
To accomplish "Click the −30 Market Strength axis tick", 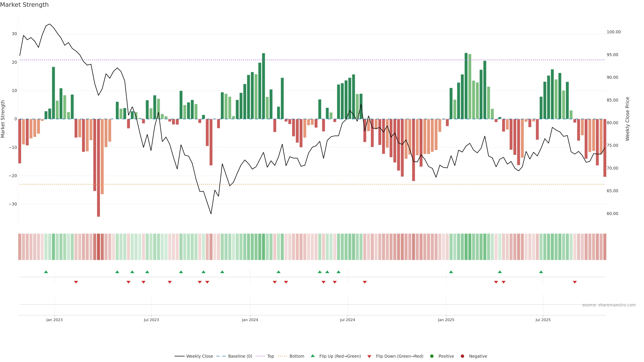I will pos(13,204).
